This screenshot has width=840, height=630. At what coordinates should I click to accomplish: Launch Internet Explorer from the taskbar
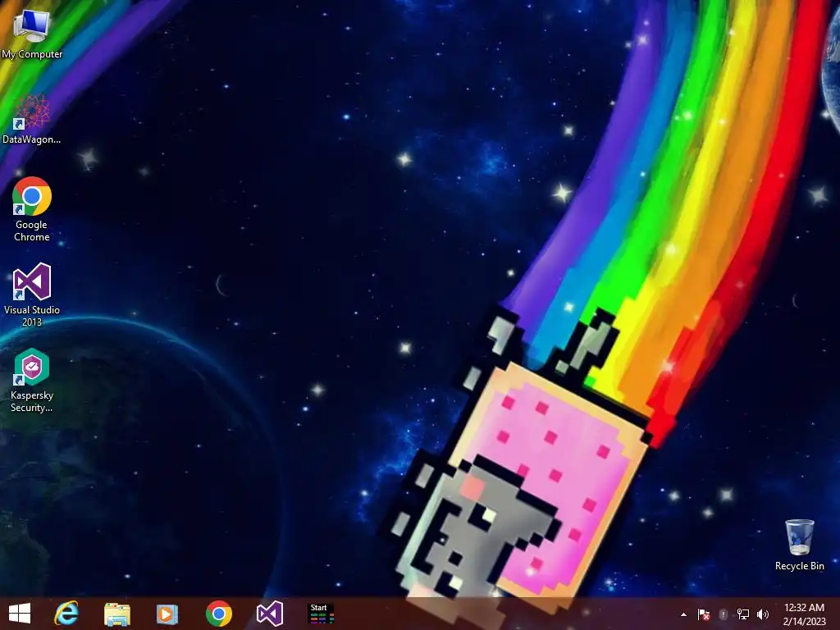pyautogui.click(x=66, y=614)
